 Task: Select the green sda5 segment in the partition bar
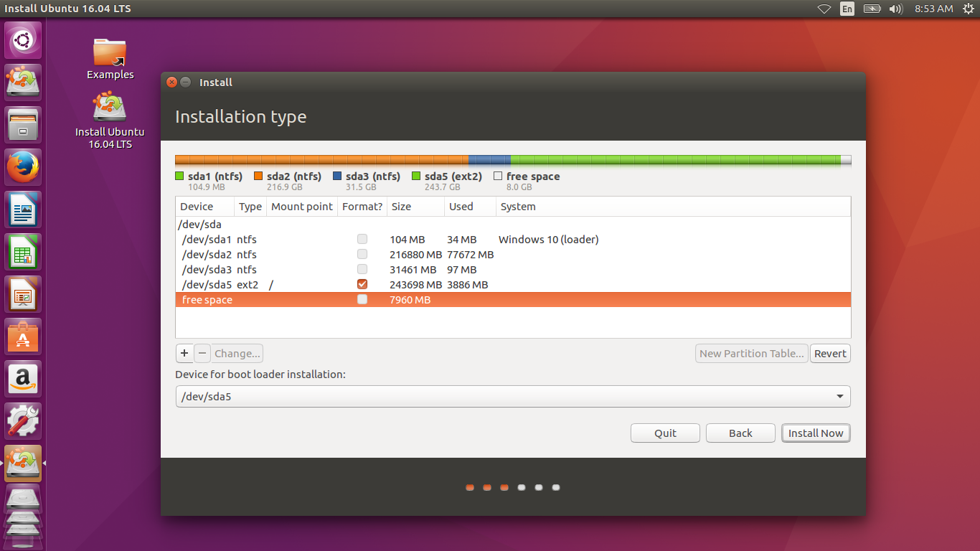point(675,160)
